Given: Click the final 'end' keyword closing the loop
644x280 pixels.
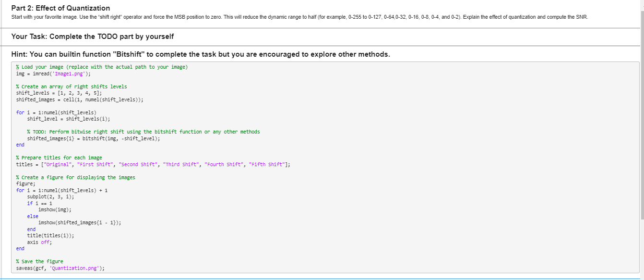Looking at the screenshot, I should (x=19, y=248).
